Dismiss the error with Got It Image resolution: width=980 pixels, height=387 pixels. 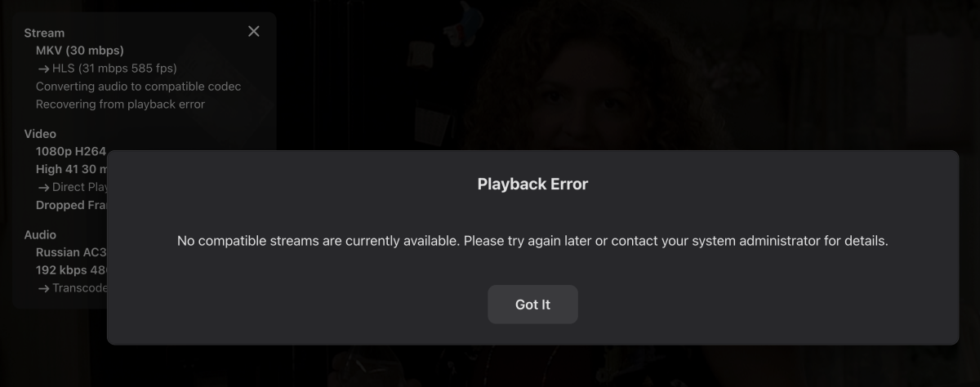point(532,305)
